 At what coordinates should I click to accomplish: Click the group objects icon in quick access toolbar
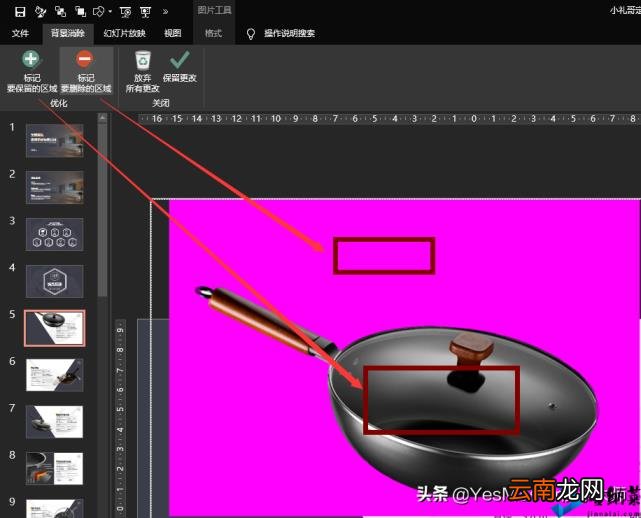click(x=61, y=12)
